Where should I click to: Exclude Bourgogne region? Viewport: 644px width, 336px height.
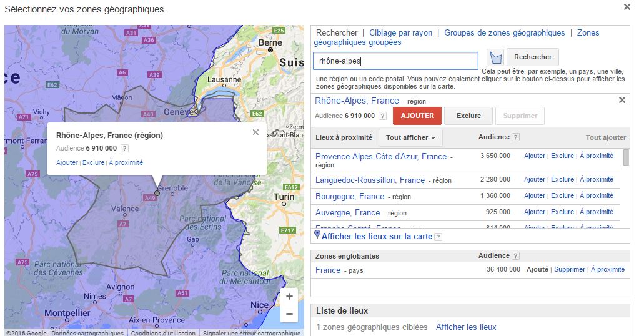[x=562, y=196]
